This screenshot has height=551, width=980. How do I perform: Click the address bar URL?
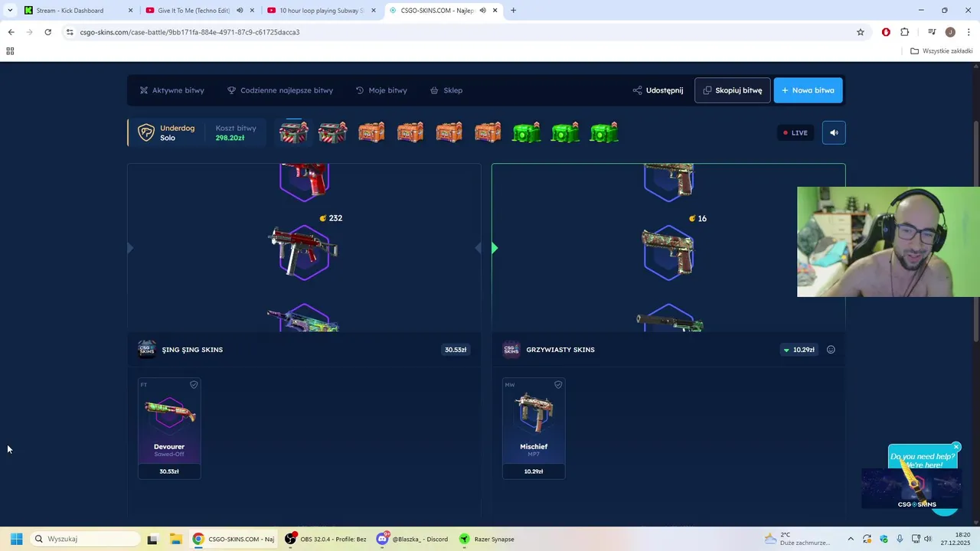pyautogui.click(x=190, y=32)
